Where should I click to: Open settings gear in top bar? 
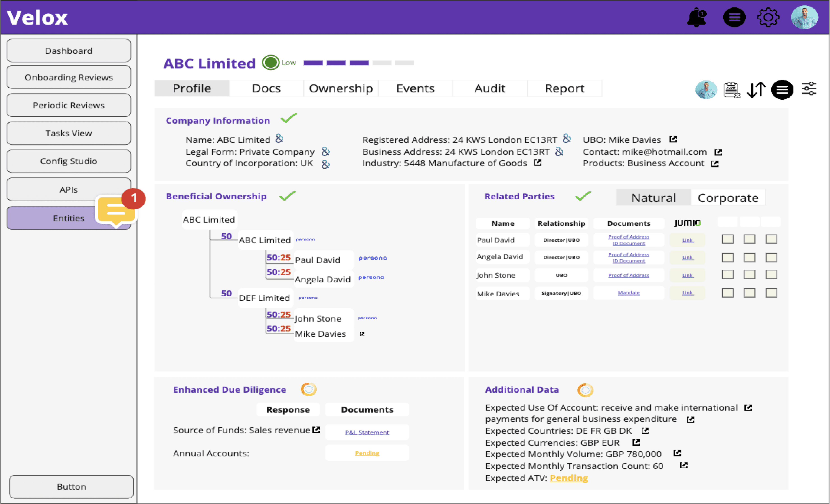tap(768, 18)
